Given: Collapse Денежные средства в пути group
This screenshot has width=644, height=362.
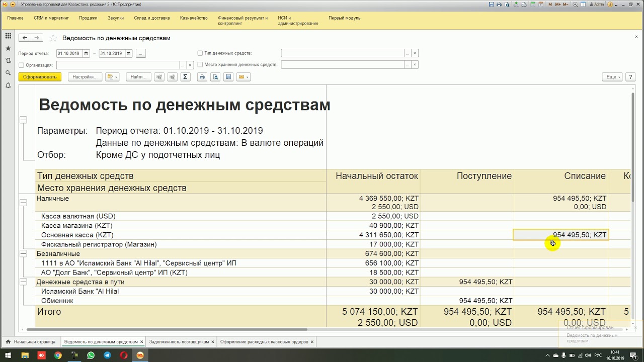Looking at the screenshot, I should 23,282.
